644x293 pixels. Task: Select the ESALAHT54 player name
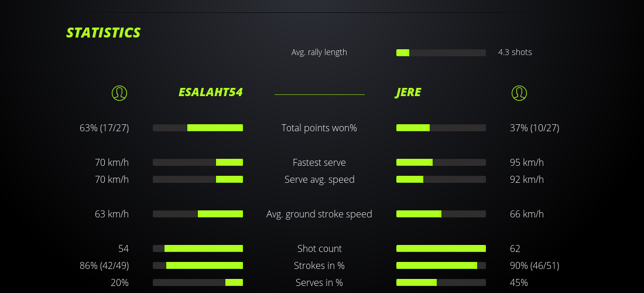210,93
